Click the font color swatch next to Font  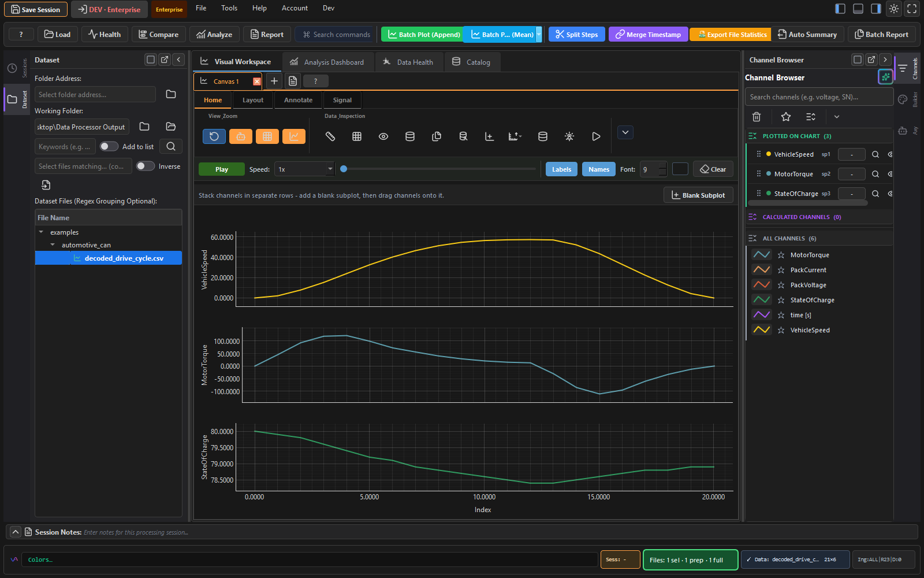pos(680,169)
